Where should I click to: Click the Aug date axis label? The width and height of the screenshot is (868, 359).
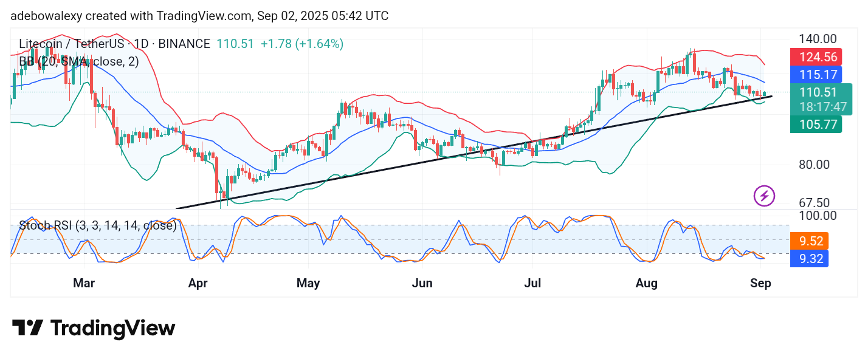point(647,283)
